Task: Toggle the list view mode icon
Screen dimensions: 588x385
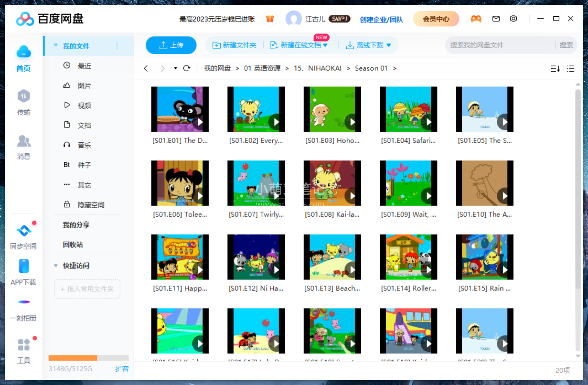Action: pyautogui.click(x=570, y=69)
